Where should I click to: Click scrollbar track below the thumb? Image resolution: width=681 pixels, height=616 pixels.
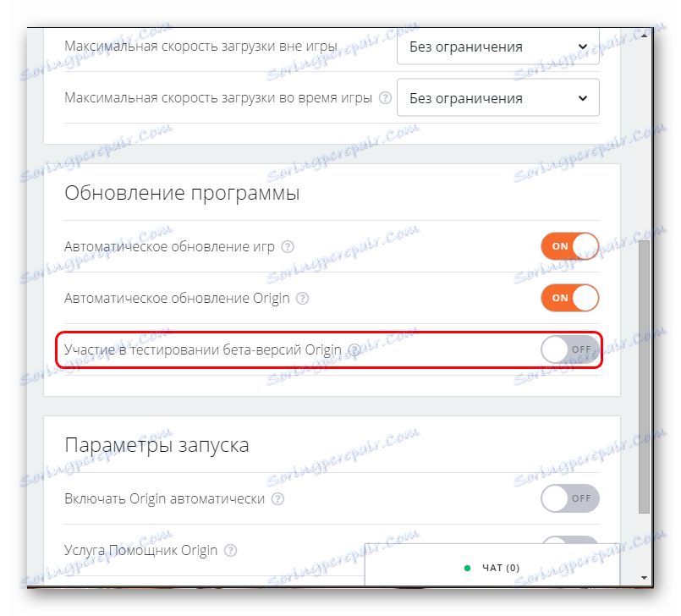pos(644,543)
